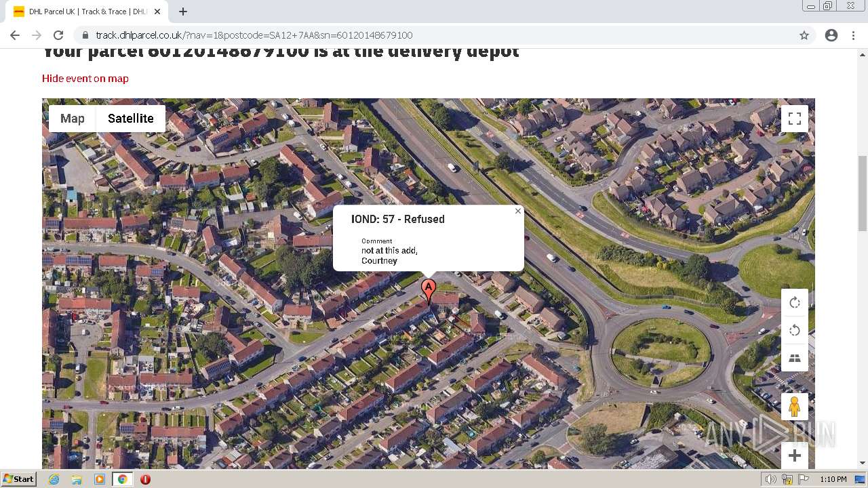
Task: Rotate map clockwise
Action: (795, 303)
